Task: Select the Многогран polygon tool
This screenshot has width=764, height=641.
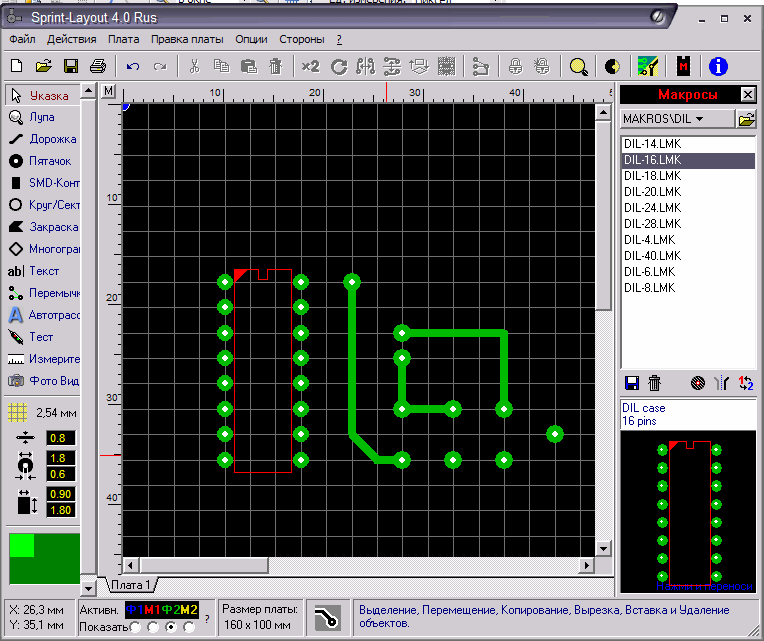Action: tap(42, 249)
